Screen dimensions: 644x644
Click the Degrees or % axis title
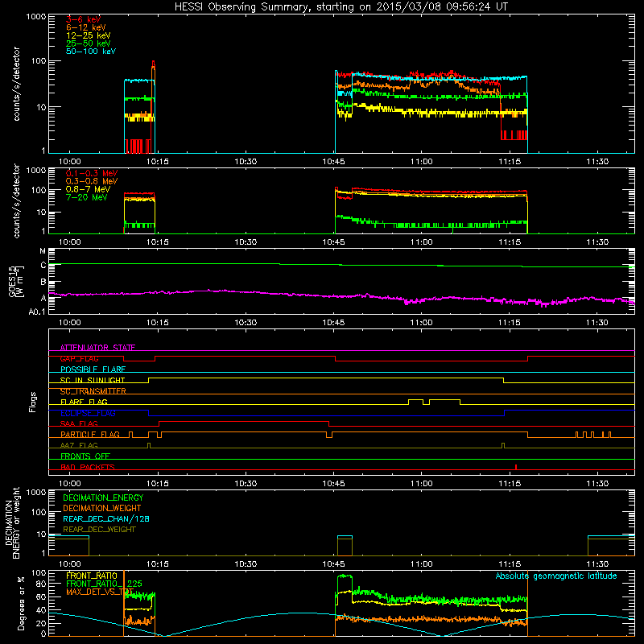[21, 604]
